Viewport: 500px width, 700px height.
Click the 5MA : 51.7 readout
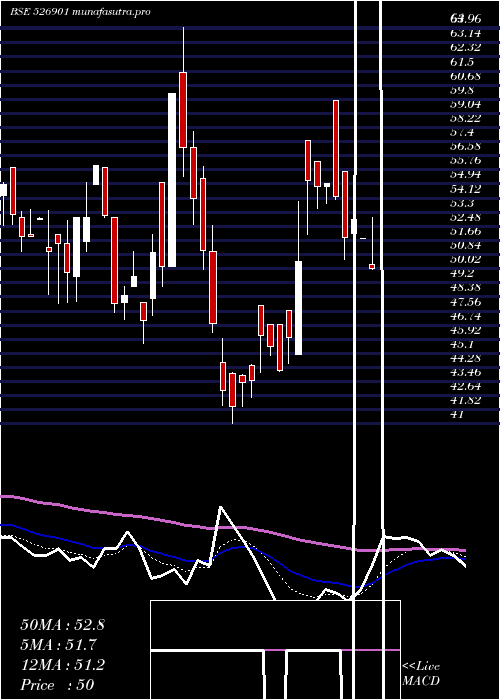[58, 645]
